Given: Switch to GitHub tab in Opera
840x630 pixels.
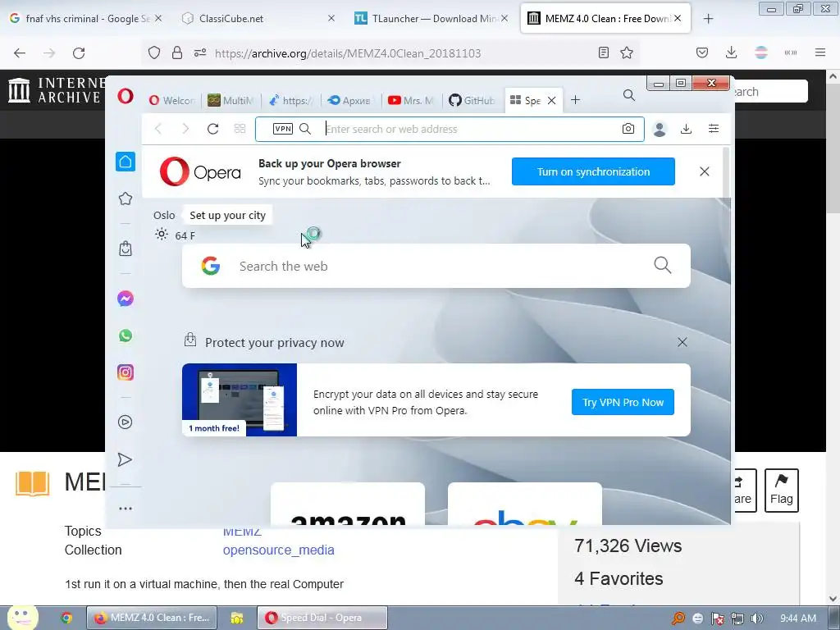Looking at the screenshot, I should tap(472, 100).
